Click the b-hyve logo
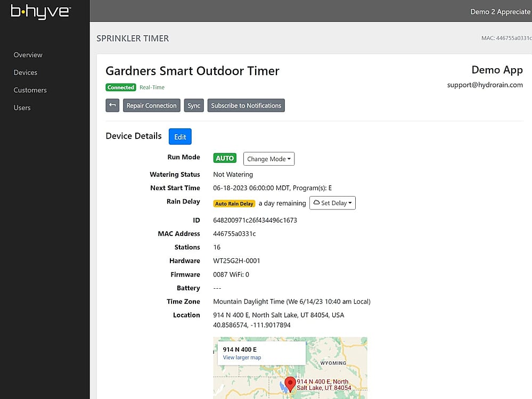This screenshot has height=399, width=532. click(x=40, y=12)
